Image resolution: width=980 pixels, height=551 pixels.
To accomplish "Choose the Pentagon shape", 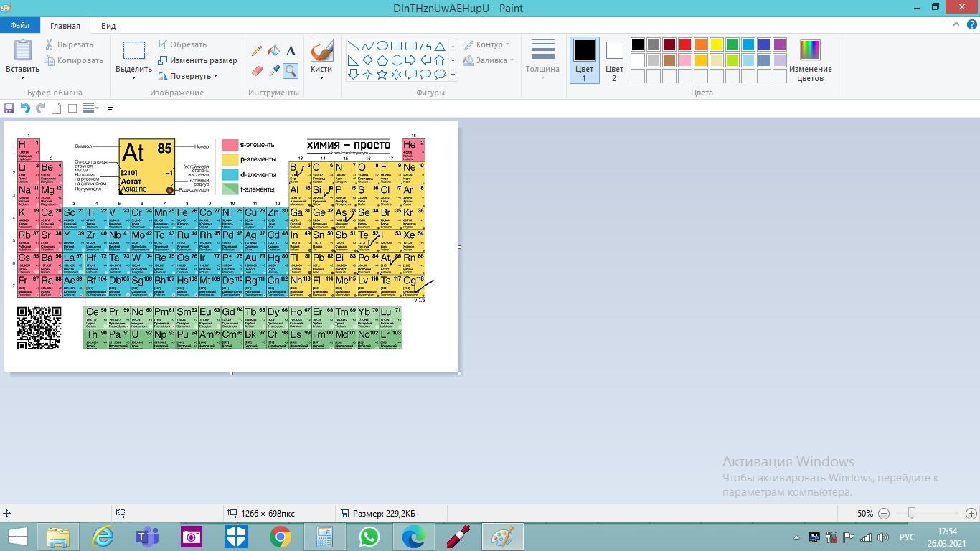I will pos(382,60).
